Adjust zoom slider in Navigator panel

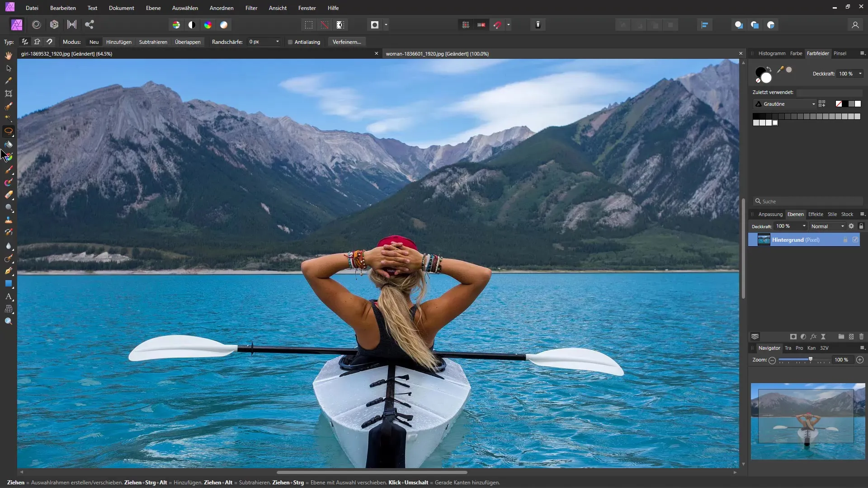coord(810,359)
